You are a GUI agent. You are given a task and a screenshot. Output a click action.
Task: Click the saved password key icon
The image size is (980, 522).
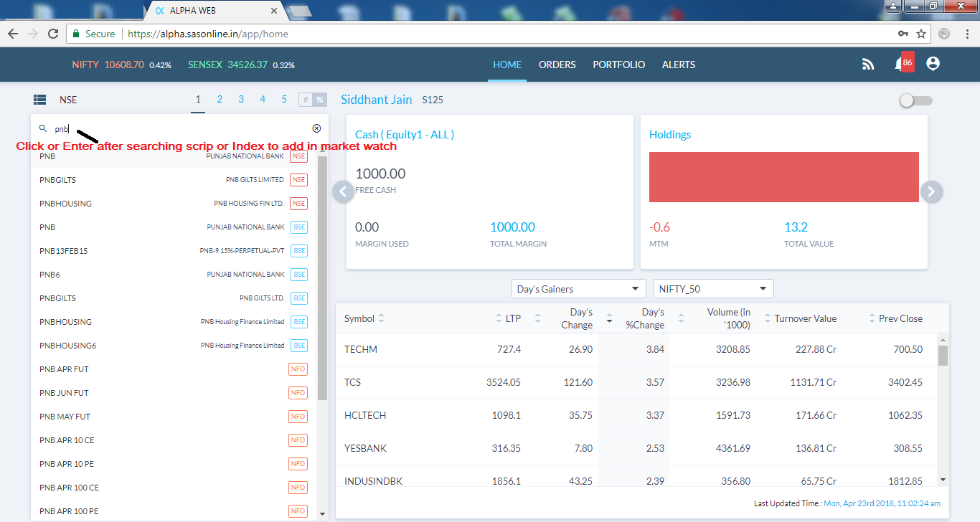(903, 34)
